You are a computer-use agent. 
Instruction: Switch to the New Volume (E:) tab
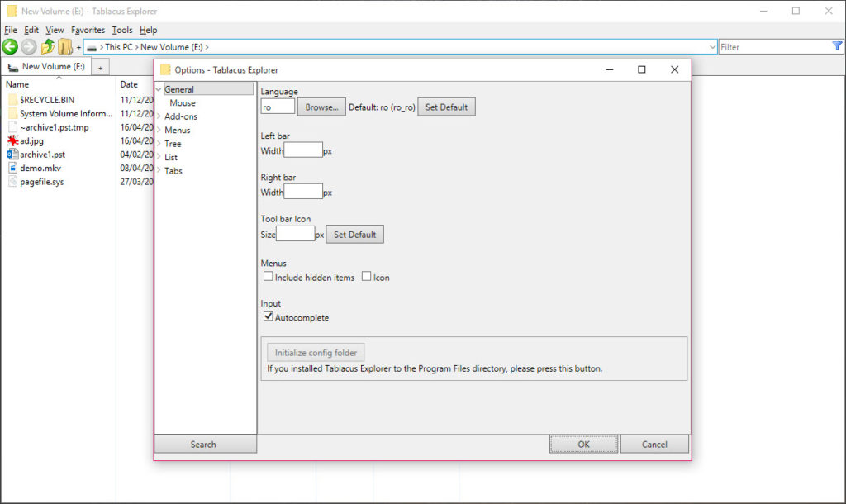click(46, 66)
